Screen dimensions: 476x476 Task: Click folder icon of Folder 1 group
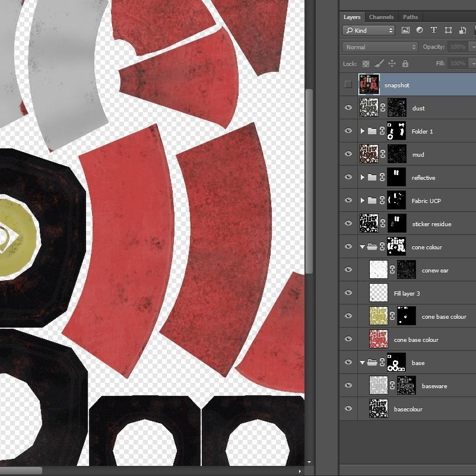pos(372,131)
